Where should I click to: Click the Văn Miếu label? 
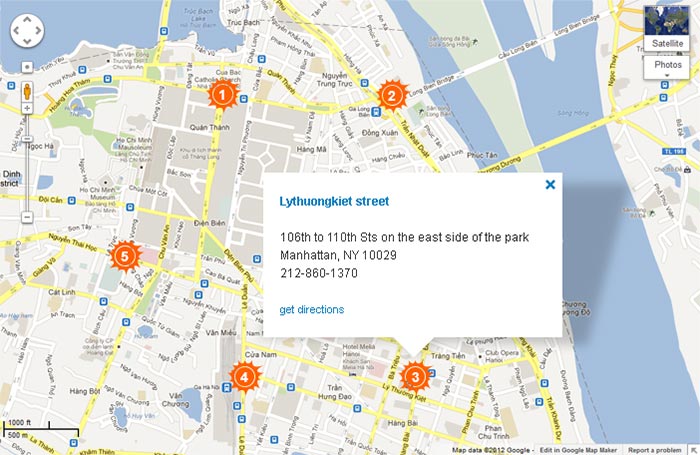pyautogui.click(x=221, y=332)
